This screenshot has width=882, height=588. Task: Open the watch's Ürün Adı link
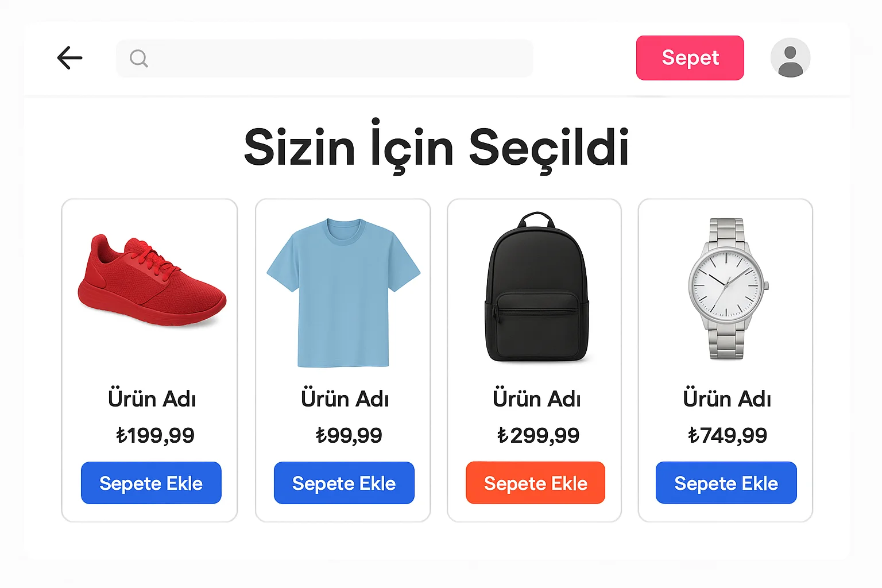726,399
